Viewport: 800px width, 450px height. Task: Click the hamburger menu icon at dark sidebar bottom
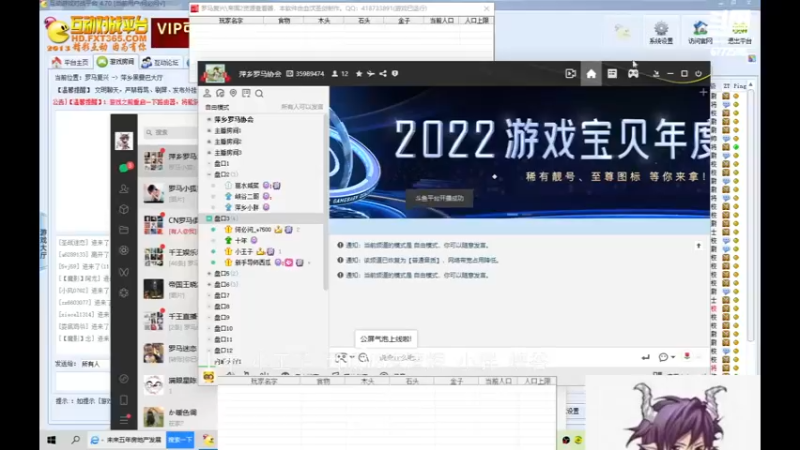124,420
